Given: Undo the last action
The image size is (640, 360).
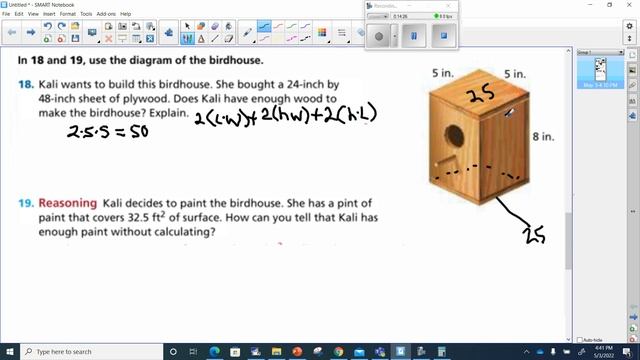Looking at the screenshot, I should click(x=47, y=26).
